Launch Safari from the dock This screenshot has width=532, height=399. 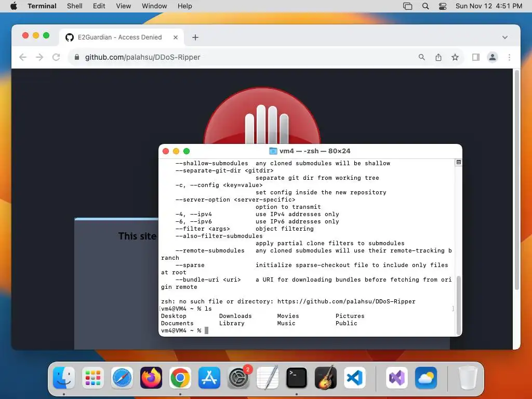(122, 378)
